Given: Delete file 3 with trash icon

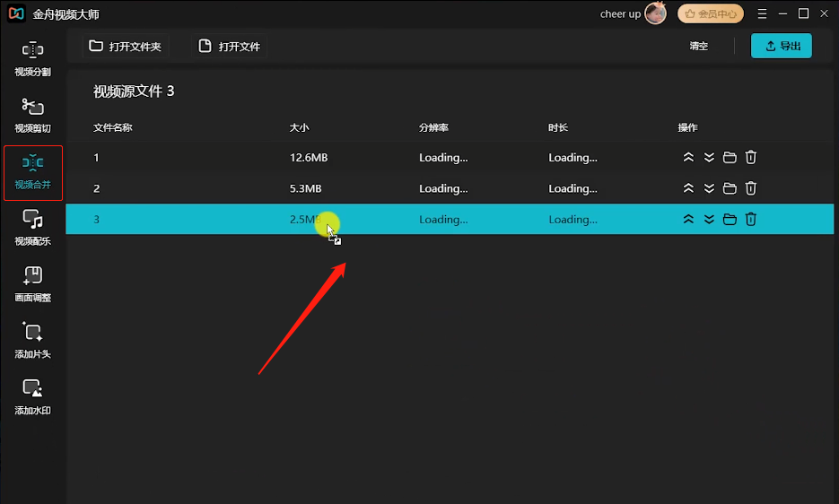Looking at the screenshot, I should pos(751,220).
